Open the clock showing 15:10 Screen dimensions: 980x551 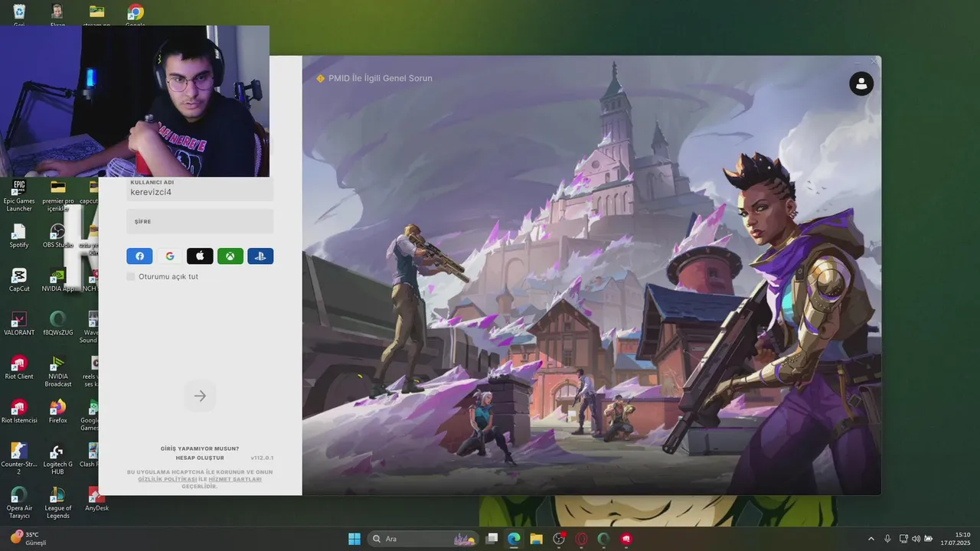(x=955, y=539)
